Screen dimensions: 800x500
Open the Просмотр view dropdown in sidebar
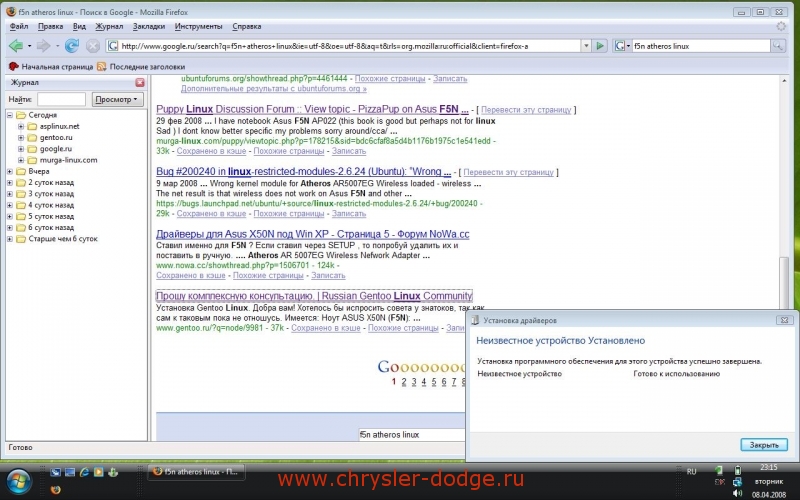click(x=117, y=99)
